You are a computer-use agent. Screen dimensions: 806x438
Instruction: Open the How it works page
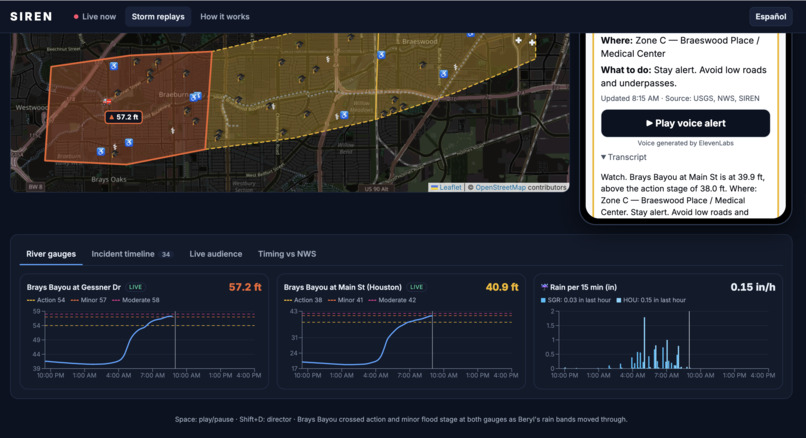tap(225, 16)
